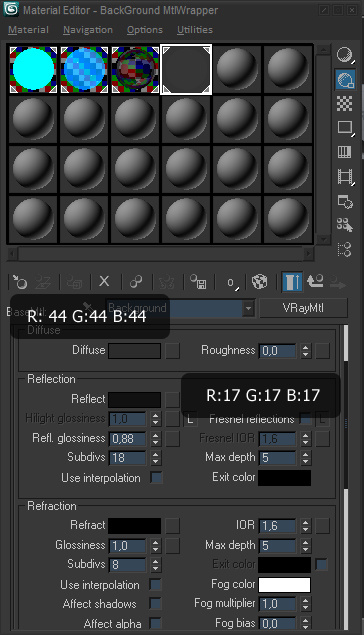Open the Options menu
The image size is (364, 635).
[145, 30]
